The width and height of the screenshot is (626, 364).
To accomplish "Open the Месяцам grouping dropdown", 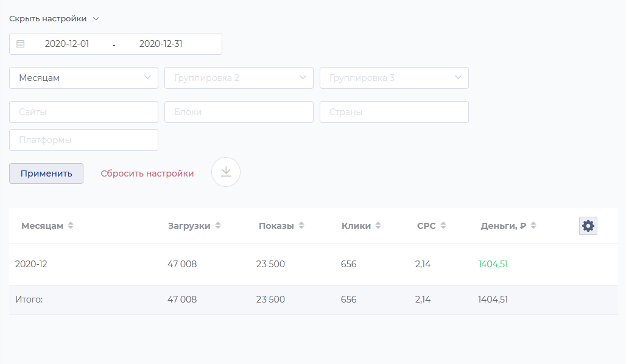I will [x=83, y=78].
